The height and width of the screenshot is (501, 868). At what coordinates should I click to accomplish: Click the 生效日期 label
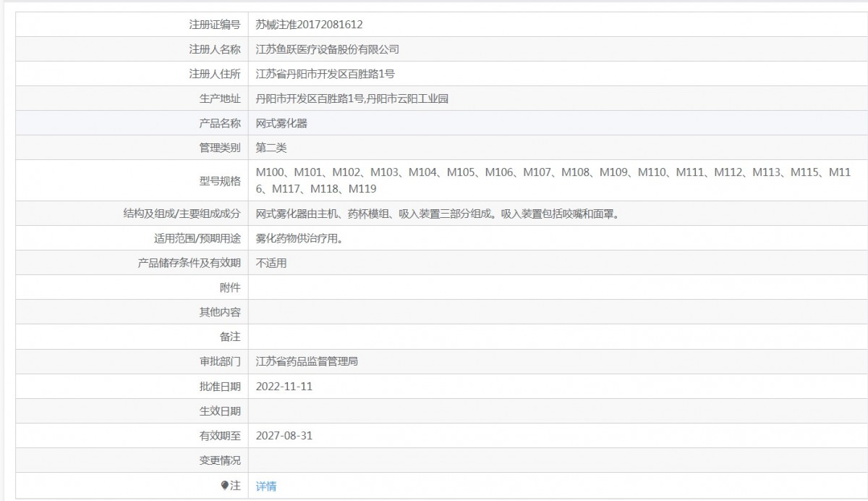tap(220, 411)
